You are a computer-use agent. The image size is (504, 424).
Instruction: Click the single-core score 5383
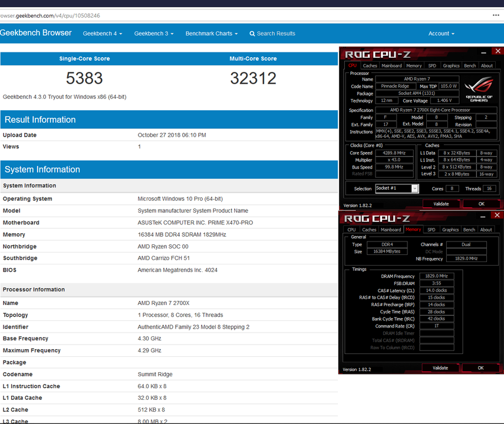(84, 78)
